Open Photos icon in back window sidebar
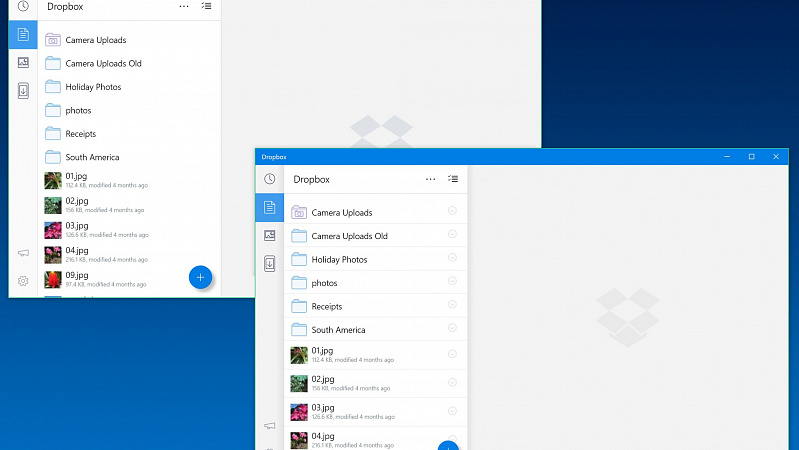The image size is (799, 450). coord(23,62)
